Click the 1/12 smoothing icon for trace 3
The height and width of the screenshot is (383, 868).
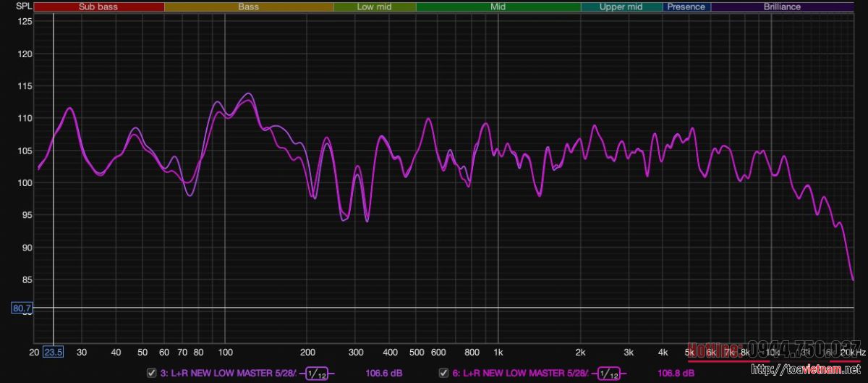tap(315, 374)
